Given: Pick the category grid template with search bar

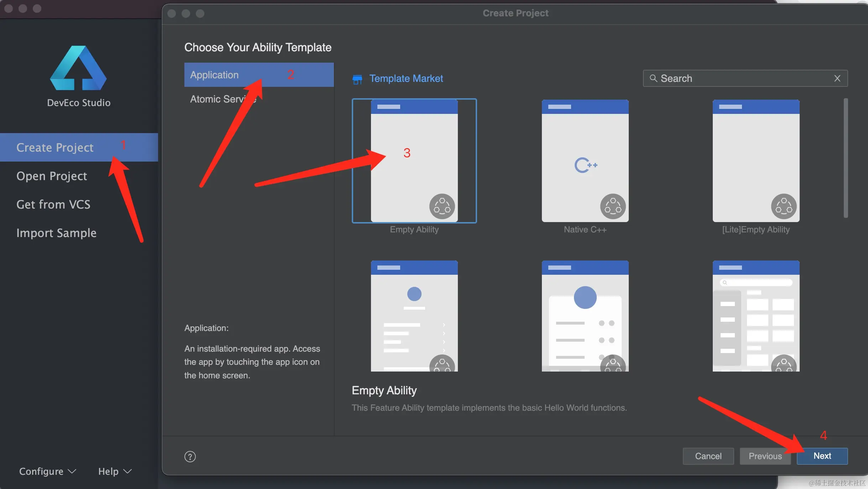Looking at the screenshot, I should [756, 316].
